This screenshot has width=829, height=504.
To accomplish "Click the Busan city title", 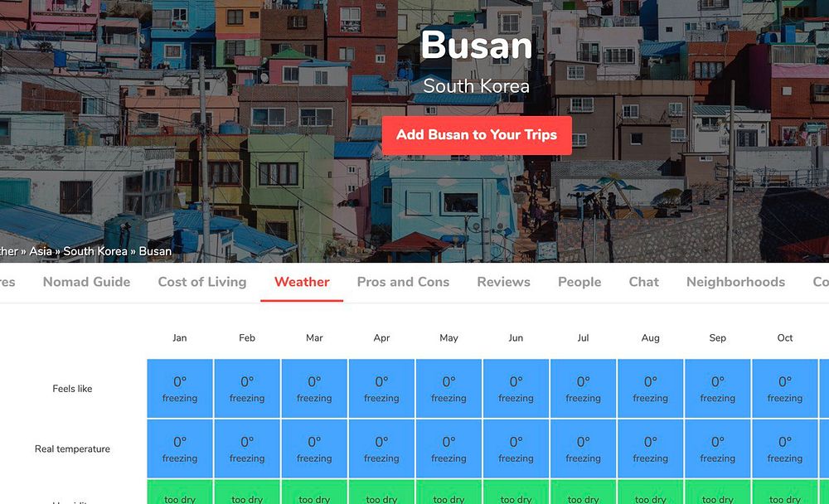I will tap(477, 45).
